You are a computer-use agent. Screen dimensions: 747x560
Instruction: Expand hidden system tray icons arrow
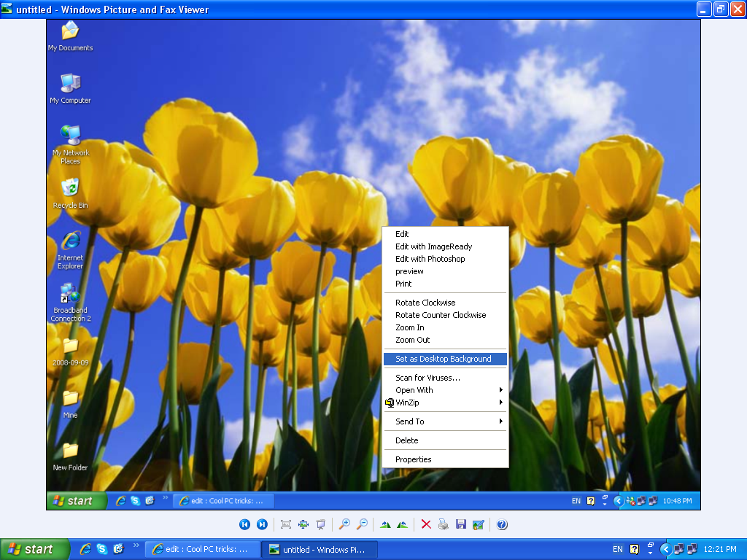coord(665,549)
